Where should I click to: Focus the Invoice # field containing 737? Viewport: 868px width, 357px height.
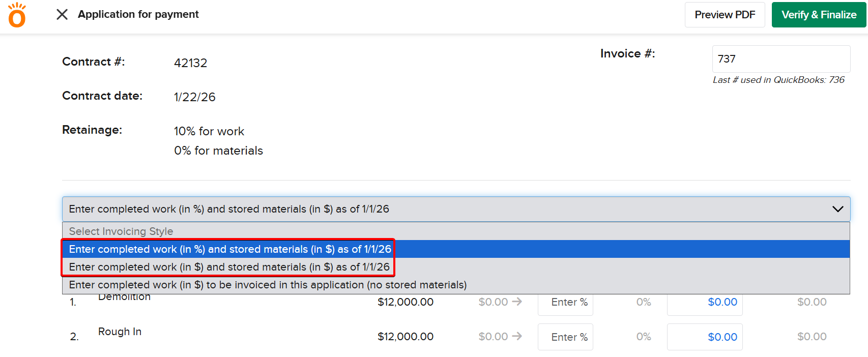coord(780,59)
